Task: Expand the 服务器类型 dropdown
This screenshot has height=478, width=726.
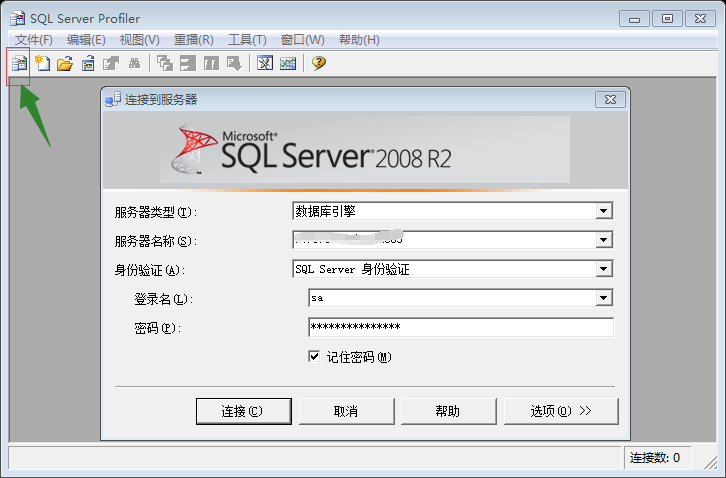Action: tap(603, 211)
